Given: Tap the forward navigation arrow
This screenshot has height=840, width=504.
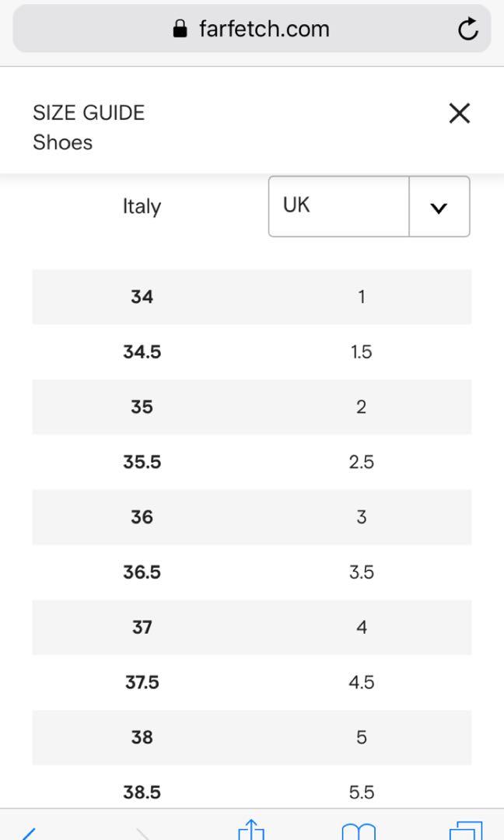Looking at the screenshot, I should (x=143, y=833).
